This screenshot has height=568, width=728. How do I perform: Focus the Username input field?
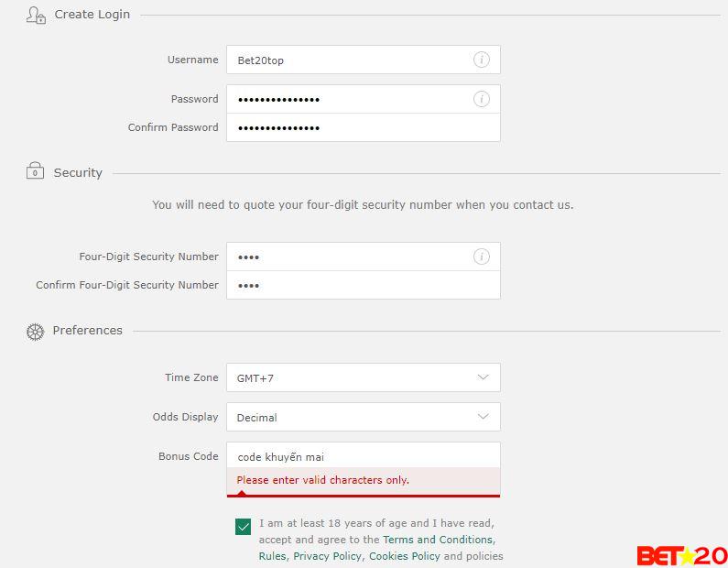pos(348,60)
